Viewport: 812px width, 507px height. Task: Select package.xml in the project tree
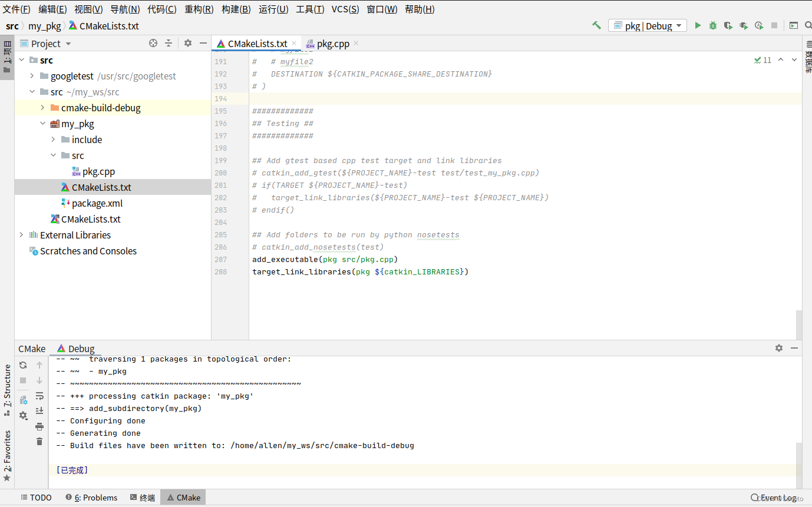[x=97, y=203]
